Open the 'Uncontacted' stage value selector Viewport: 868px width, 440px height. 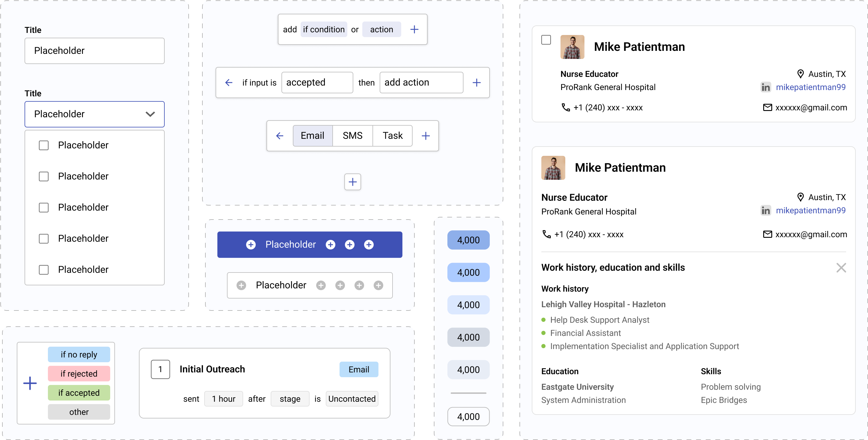point(352,399)
